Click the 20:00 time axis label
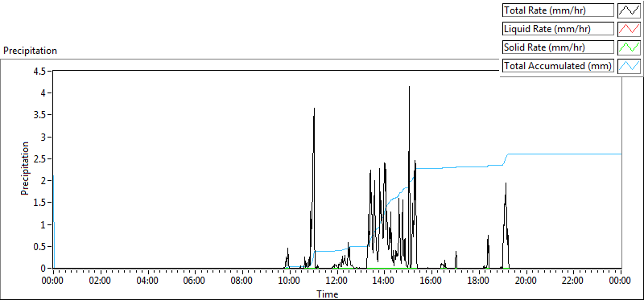This screenshot has height=300, width=644. pyautogui.click(x=526, y=281)
